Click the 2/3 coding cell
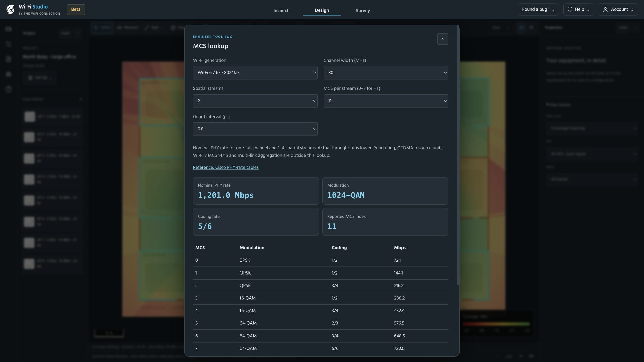 (335, 323)
